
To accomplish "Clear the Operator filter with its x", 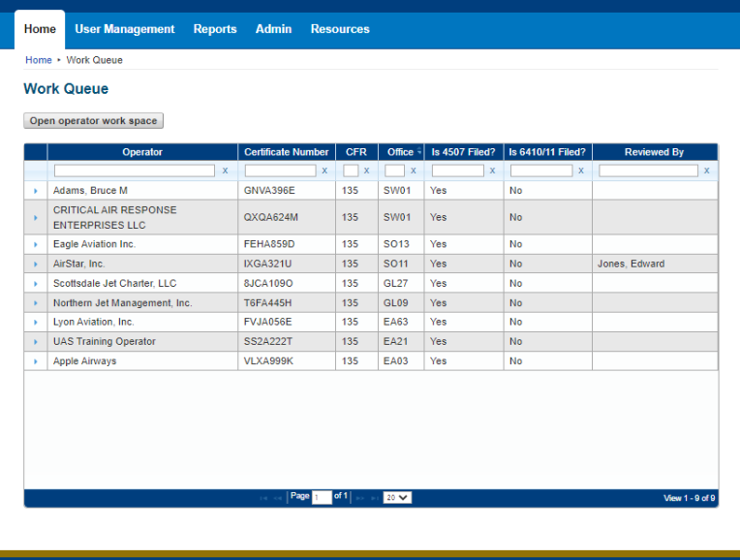I will (225, 171).
